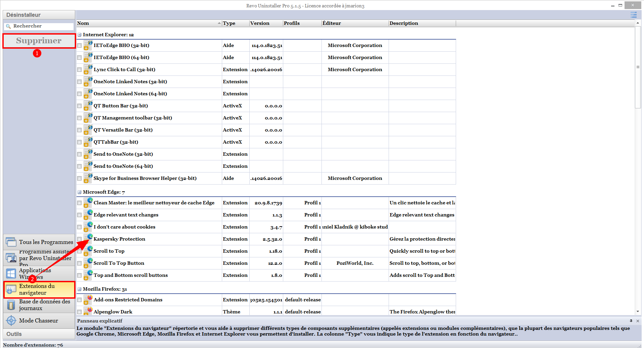Sort by the Version column header
Image resolution: width=644 pixels, height=348 pixels.
pos(266,23)
